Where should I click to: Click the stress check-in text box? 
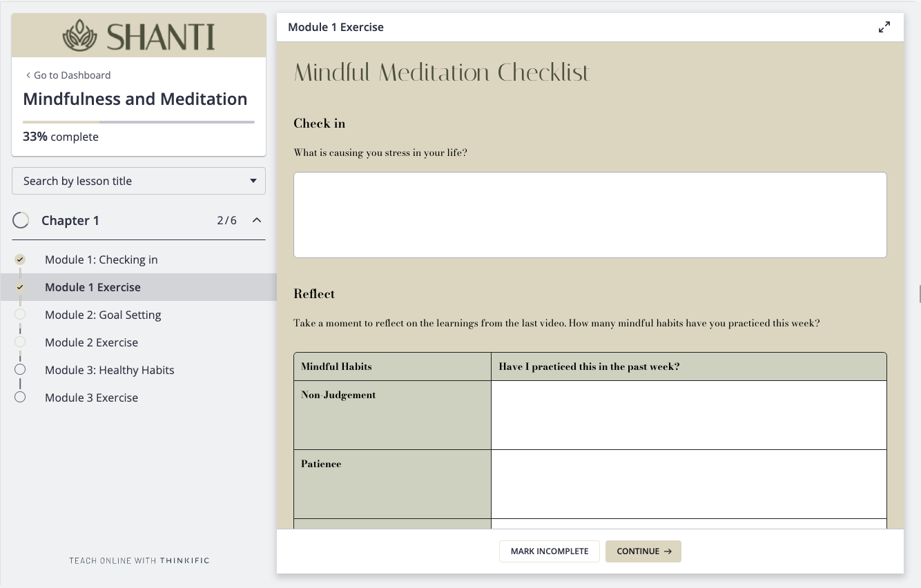tap(590, 215)
